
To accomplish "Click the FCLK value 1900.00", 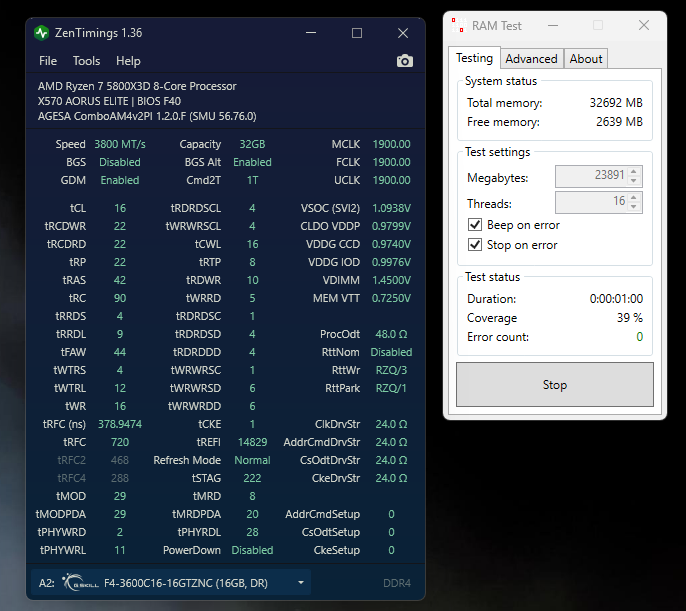I will tap(391, 162).
